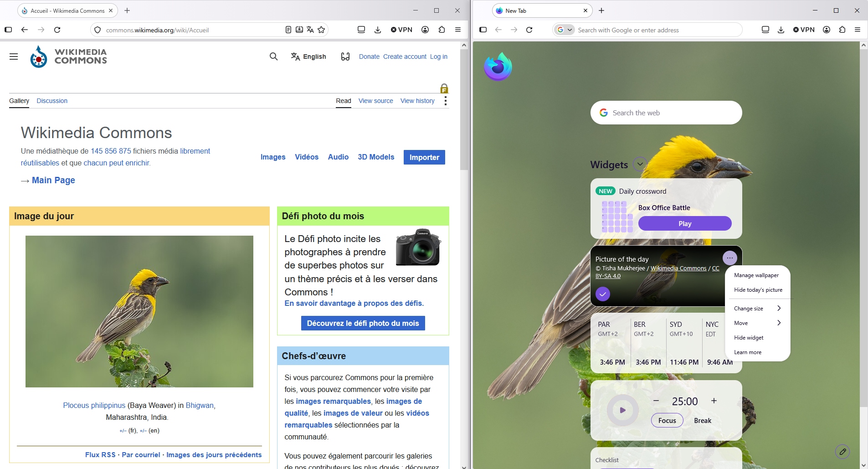Open the appearance glasses icon on Commons

pos(345,57)
